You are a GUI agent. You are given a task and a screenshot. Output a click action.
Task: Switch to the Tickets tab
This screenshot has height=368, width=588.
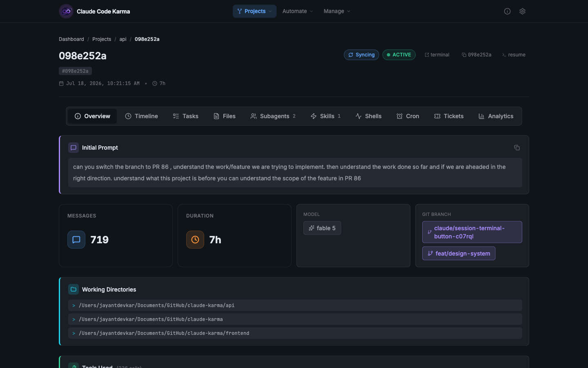[x=449, y=116]
